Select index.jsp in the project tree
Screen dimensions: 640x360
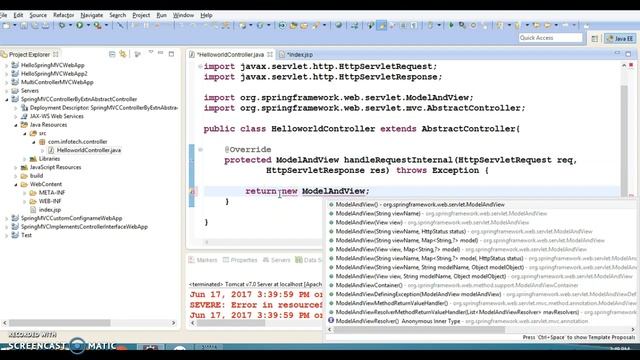(50, 210)
